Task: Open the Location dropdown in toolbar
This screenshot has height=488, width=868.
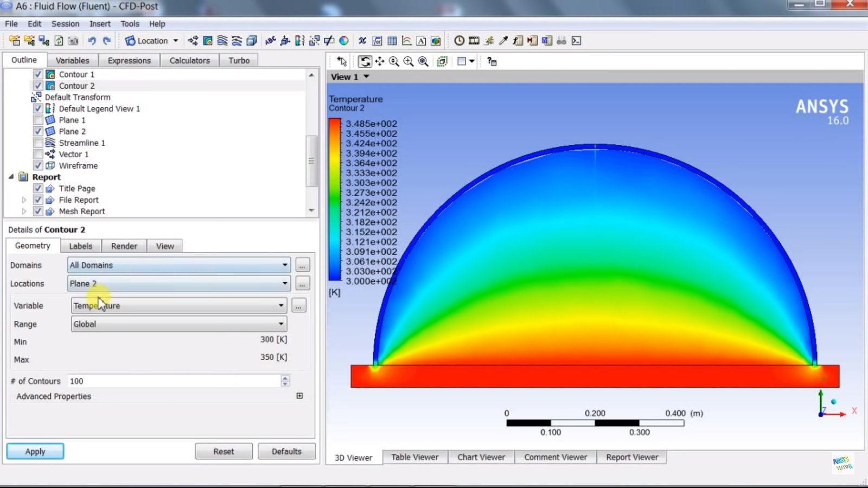Action: [x=152, y=41]
